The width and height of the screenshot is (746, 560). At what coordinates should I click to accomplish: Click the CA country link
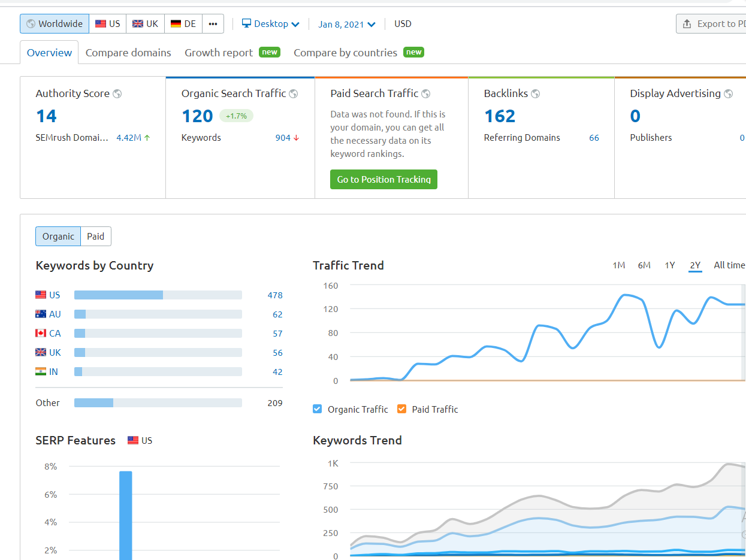click(55, 334)
